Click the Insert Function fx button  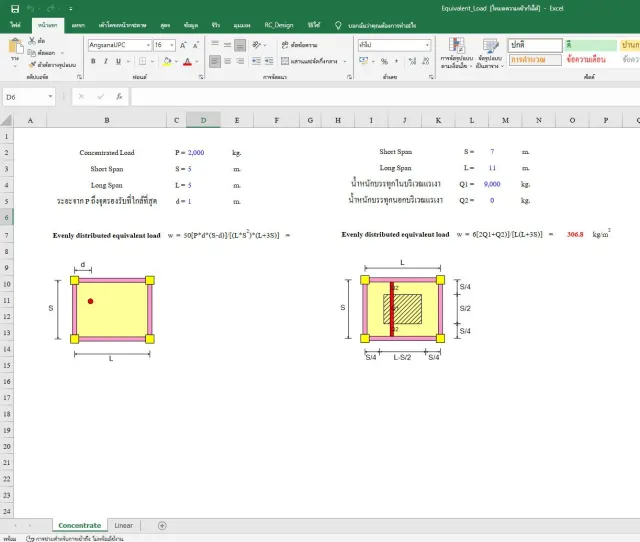(x=119, y=97)
